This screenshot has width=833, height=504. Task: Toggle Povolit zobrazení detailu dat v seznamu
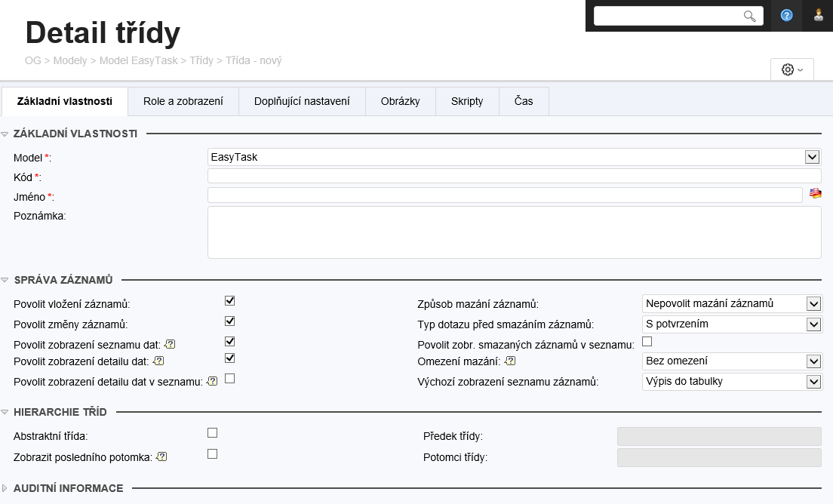230,379
